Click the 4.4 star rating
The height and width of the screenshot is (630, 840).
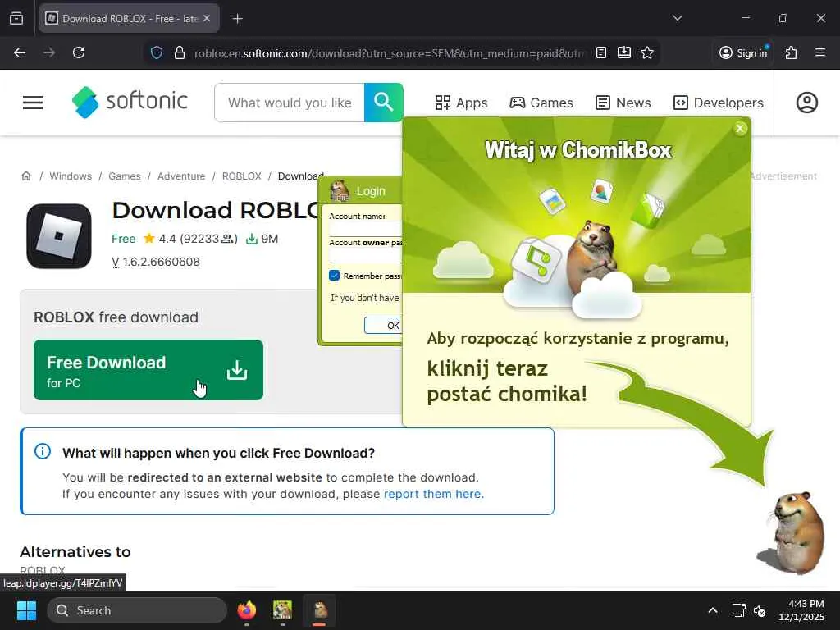[160, 239]
